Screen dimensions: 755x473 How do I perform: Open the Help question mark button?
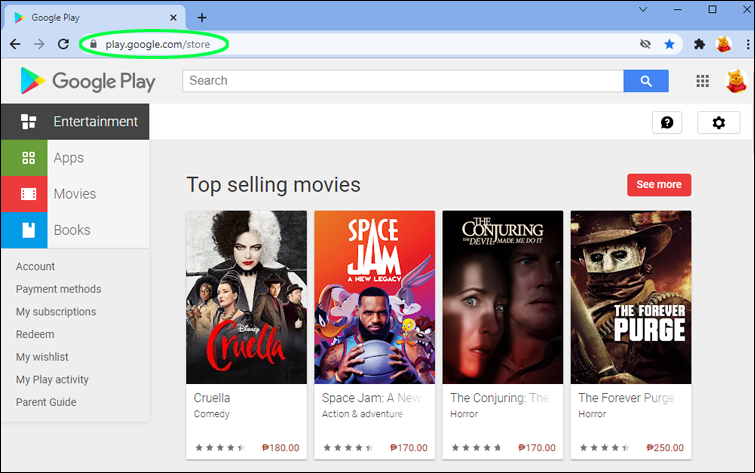(667, 122)
